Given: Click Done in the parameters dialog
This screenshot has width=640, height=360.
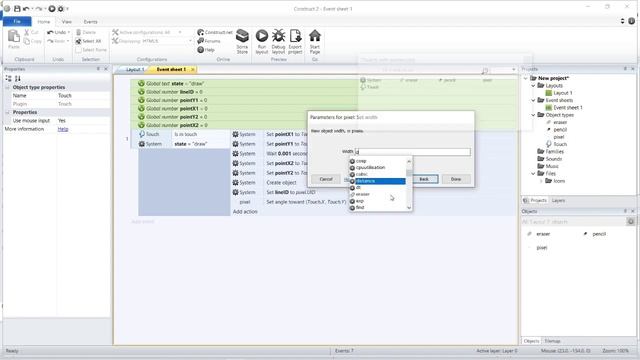Looking at the screenshot, I should (456, 179).
